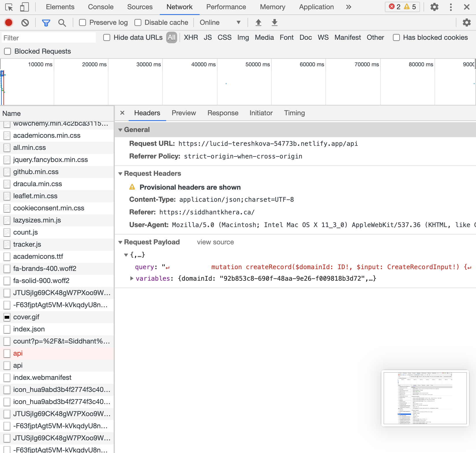Clear the network log
Image resolution: width=476 pixels, height=453 pixels.
click(x=25, y=22)
